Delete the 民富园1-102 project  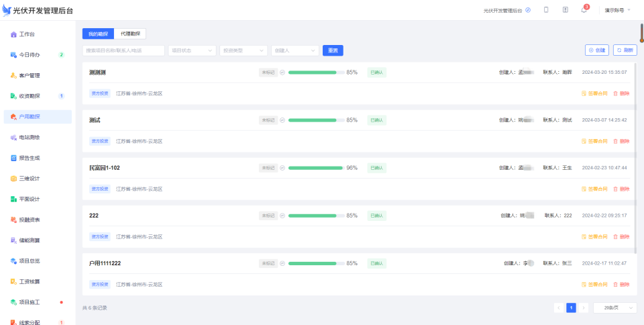tap(621, 189)
